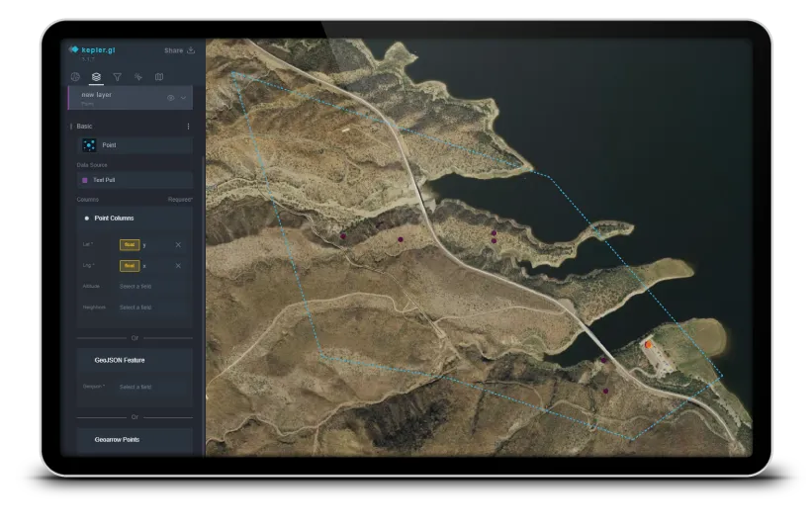Open the Base map tab icon
Viewport: 812px width, 528px height.
[158, 76]
